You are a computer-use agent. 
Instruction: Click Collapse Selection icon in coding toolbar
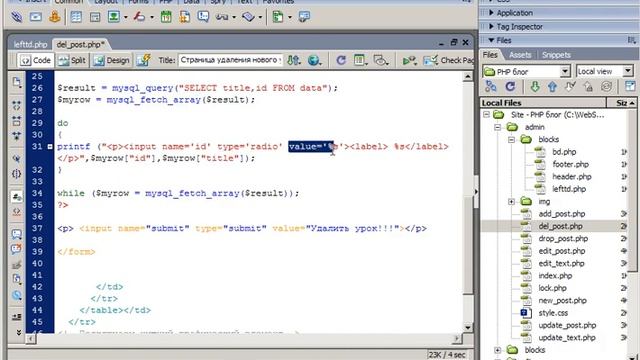[17, 121]
